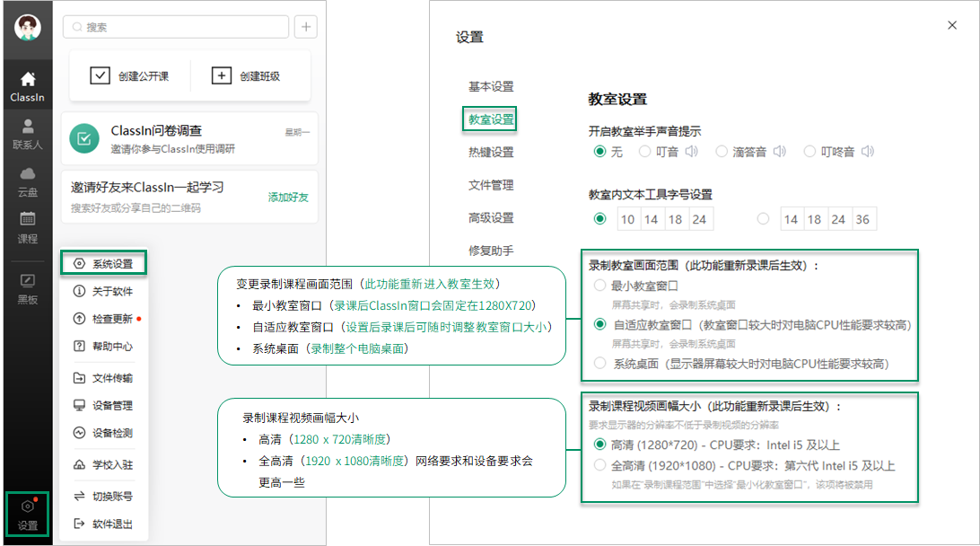Viewport: 980px width, 546px height.
Task: Open the 黑板 blackboard icon
Action: [28, 289]
